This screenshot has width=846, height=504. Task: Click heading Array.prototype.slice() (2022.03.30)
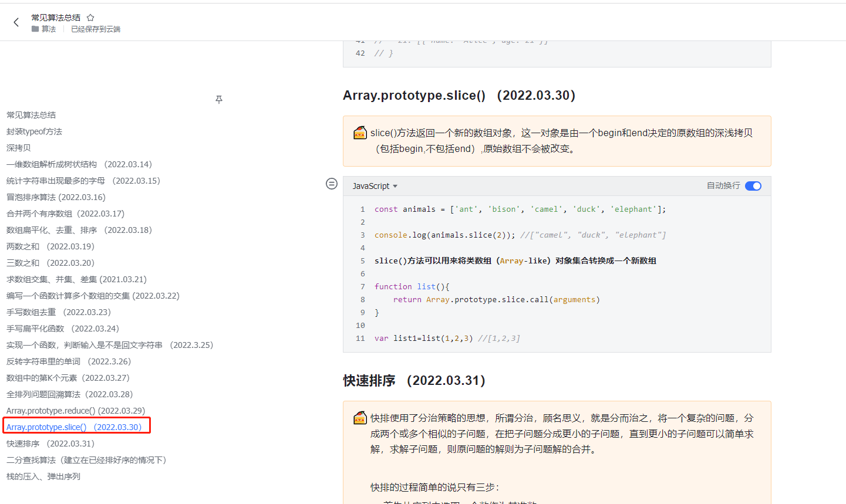(459, 95)
